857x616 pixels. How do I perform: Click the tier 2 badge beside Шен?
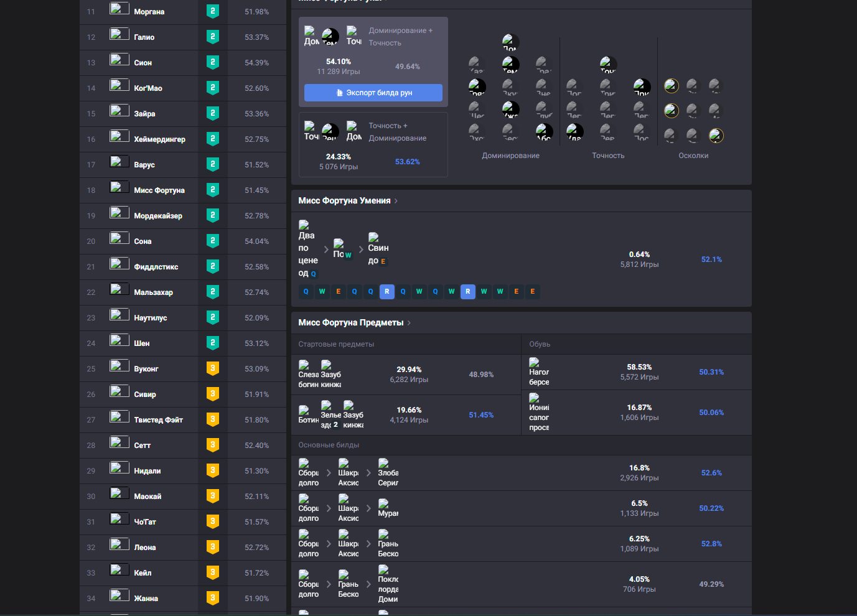[213, 343]
